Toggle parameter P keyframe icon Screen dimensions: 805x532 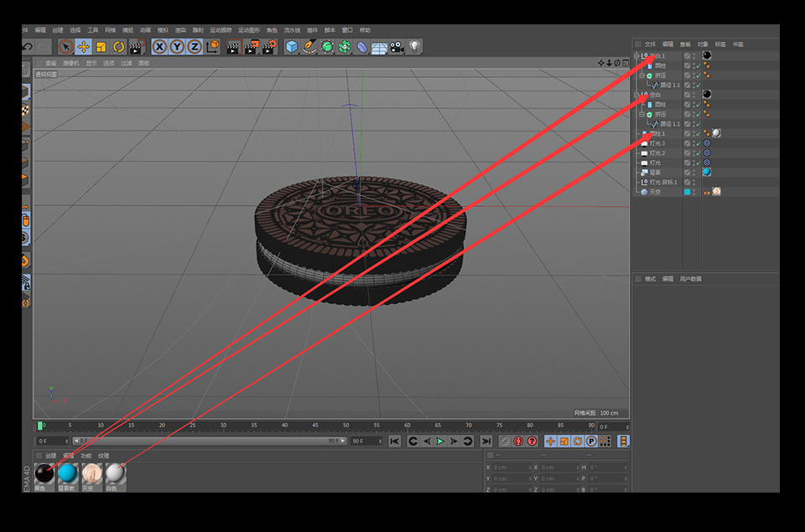591,442
